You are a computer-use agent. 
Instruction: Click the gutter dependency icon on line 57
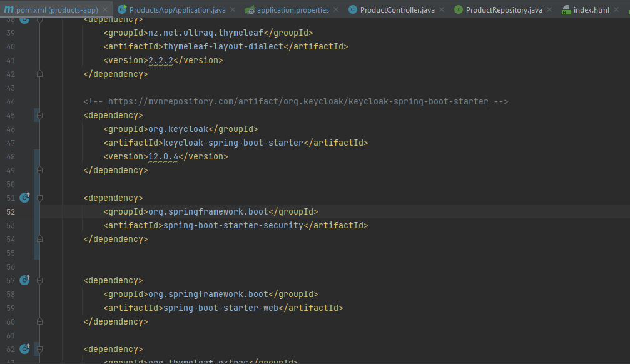click(x=25, y=280)
